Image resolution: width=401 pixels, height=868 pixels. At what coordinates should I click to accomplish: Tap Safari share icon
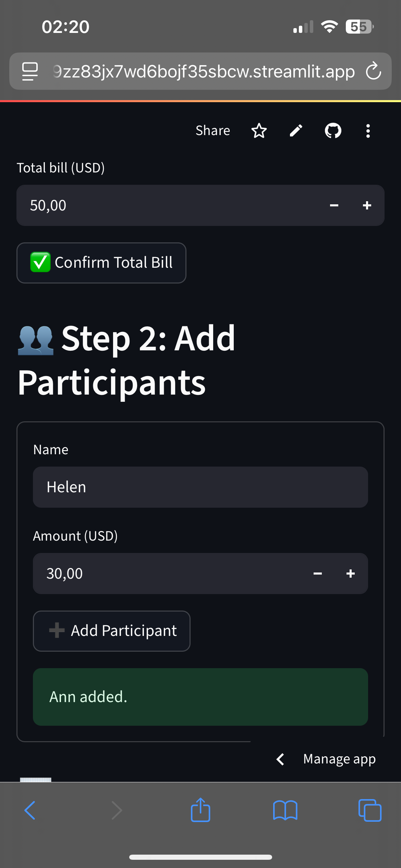click(x=200, y=810)
